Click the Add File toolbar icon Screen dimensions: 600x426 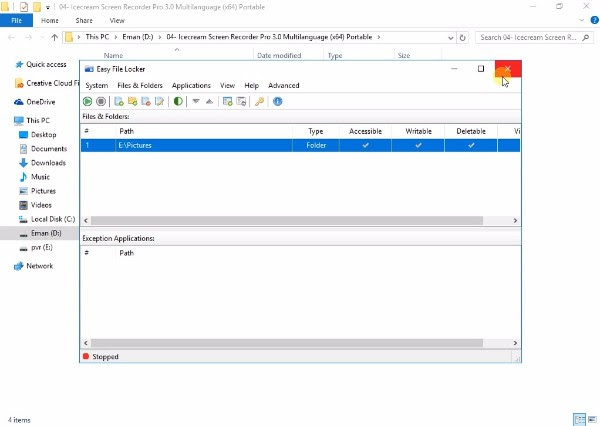[x=119, y=101]
